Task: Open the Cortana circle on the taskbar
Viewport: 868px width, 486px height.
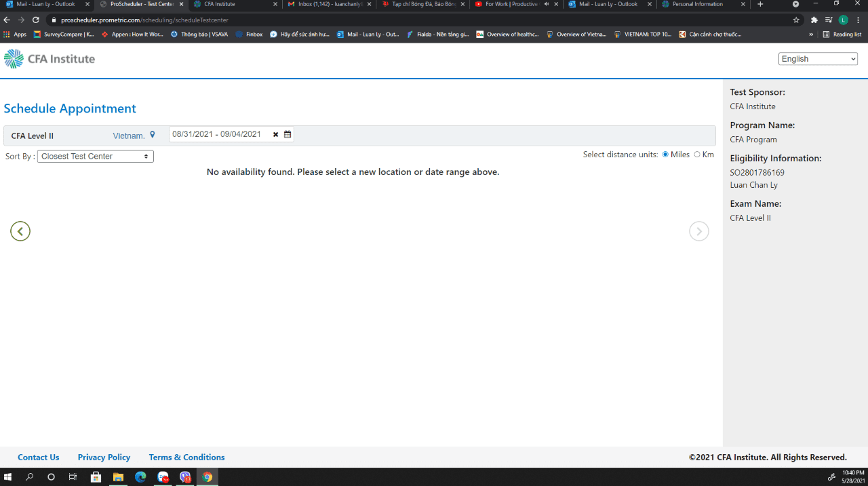Action: click(x=51, y=477)
